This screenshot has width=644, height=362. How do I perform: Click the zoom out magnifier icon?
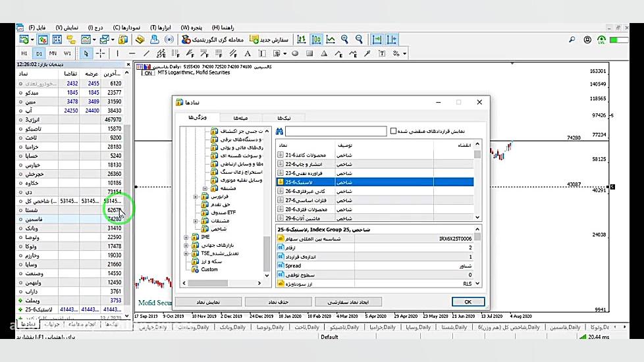(359, 39)
